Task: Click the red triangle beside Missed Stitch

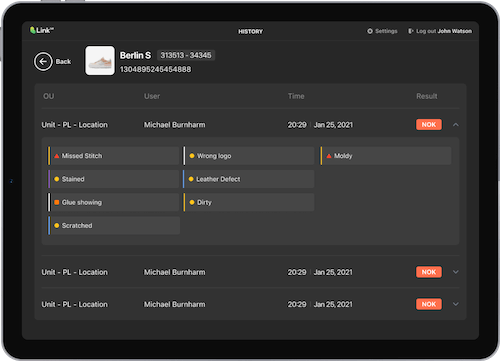Action: point(57,156)
